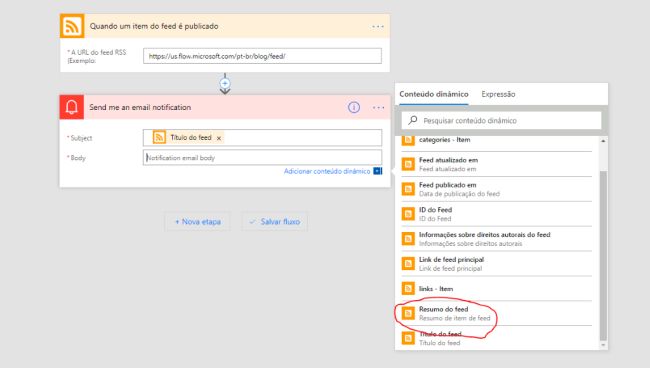The image size is (650, 368).
Task: Click RSS icon beside Resumo do feed
Action: [x=408, y=313]
